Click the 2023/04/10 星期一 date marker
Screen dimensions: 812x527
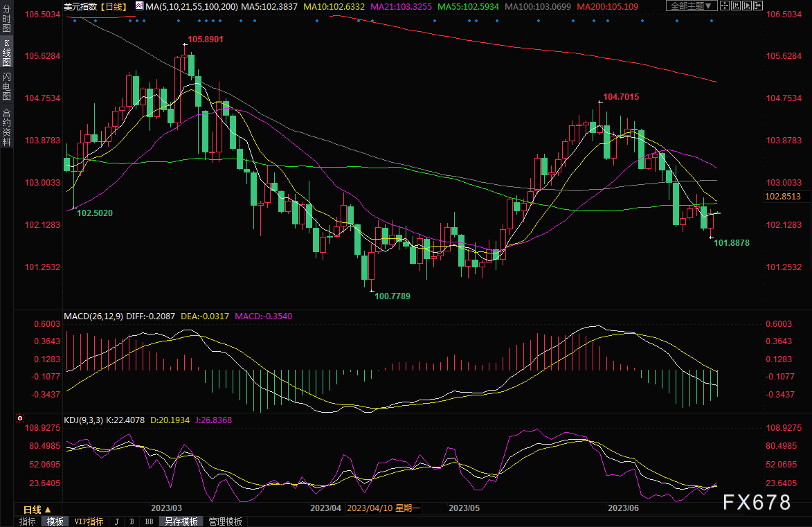click(383, 508)
